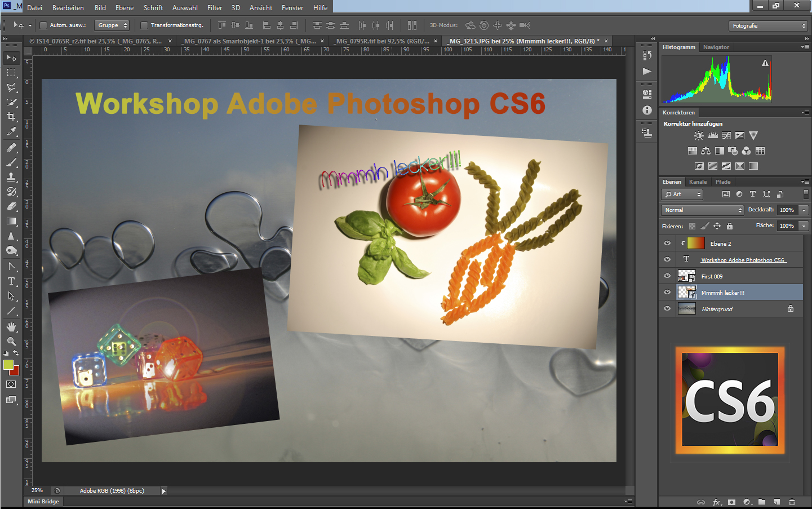Viewport: 812px width, 509px height.
Task: Switch to the Kanäle tab
Action: 698,182
